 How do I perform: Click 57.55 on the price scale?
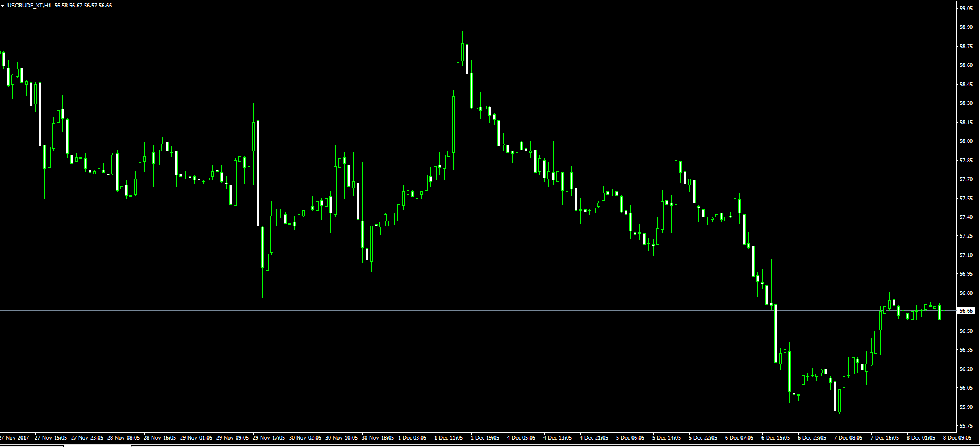[966, 199]
